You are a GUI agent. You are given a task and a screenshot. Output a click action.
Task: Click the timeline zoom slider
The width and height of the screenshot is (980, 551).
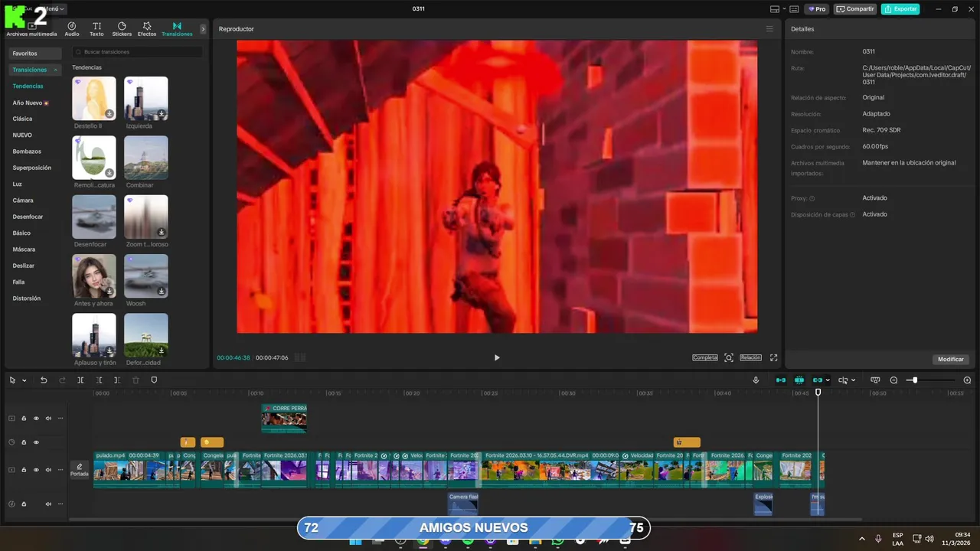coord(930,380)
